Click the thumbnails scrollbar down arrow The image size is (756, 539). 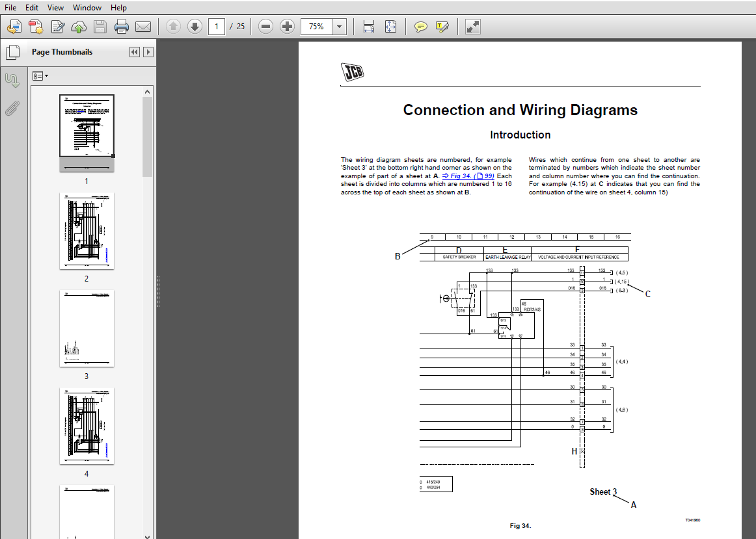click(x=148, y=535)
